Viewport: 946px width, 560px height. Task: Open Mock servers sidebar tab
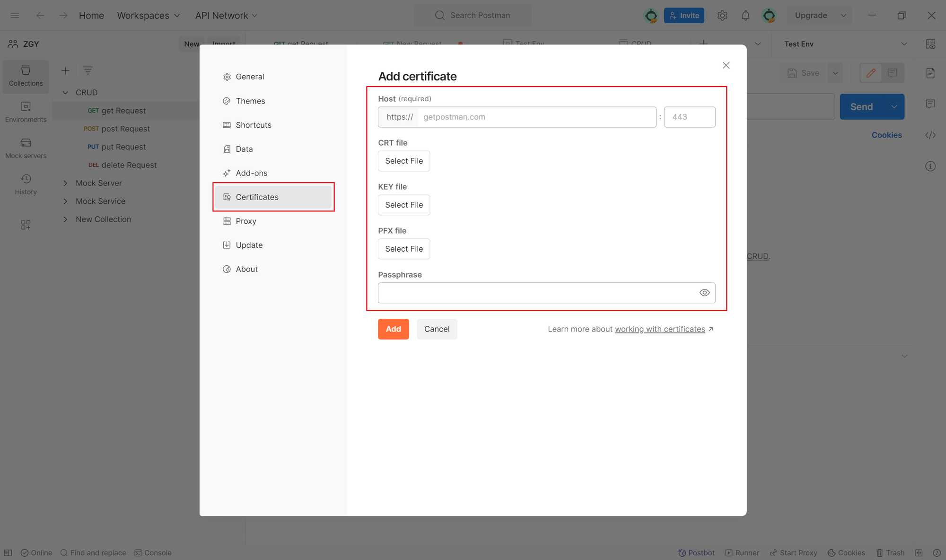[x=26, y=149]
